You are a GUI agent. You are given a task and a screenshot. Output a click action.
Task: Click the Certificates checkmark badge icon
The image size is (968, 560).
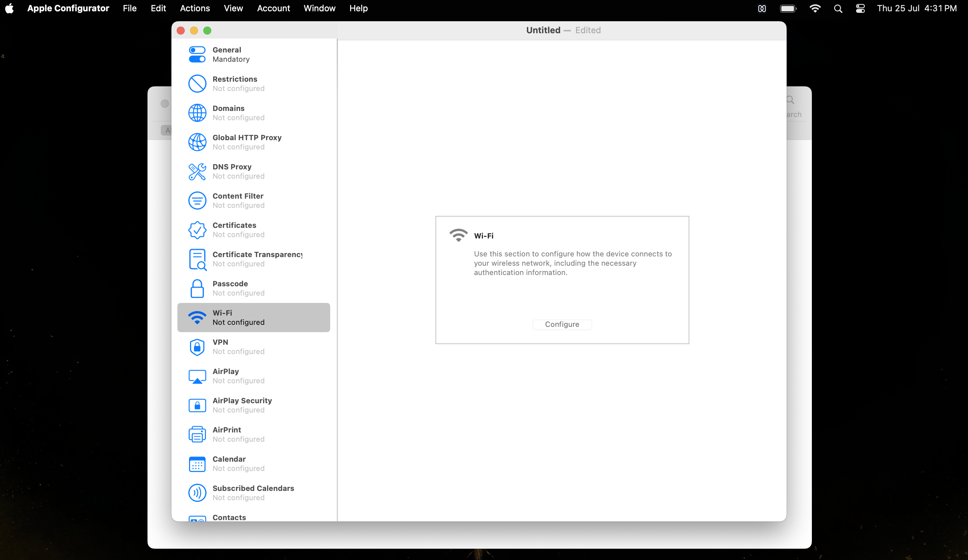pyautogui.click(x=197, y=230)
